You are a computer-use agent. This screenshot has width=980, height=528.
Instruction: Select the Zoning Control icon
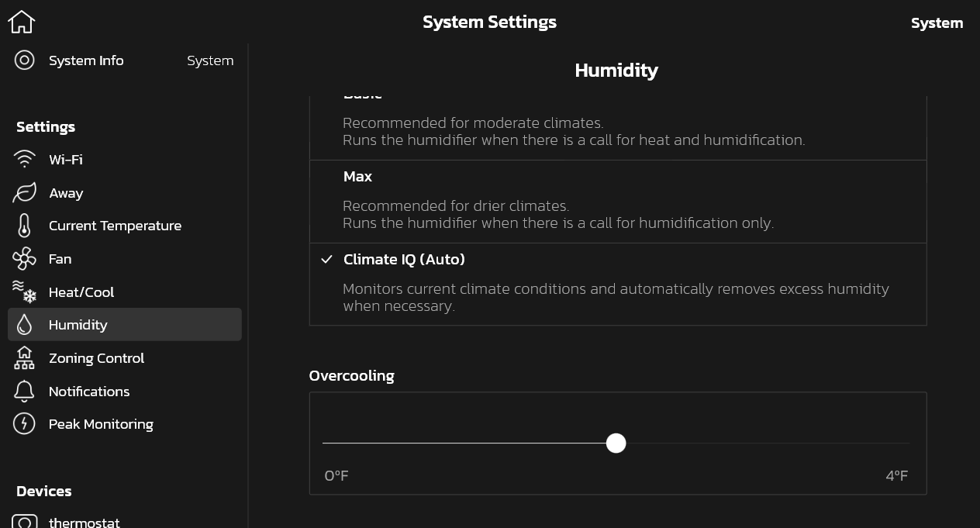pos(25,358)
